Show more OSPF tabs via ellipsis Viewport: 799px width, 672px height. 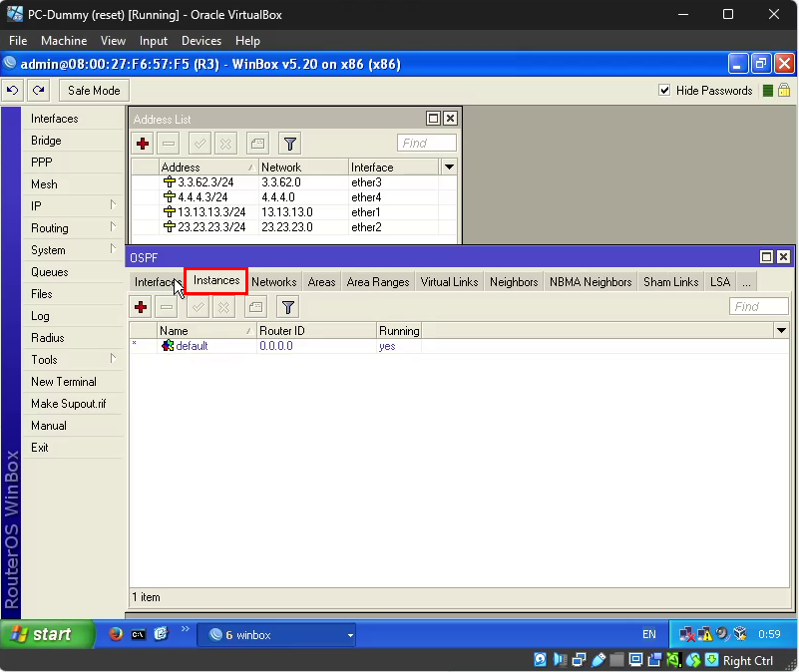click(746, 282)
